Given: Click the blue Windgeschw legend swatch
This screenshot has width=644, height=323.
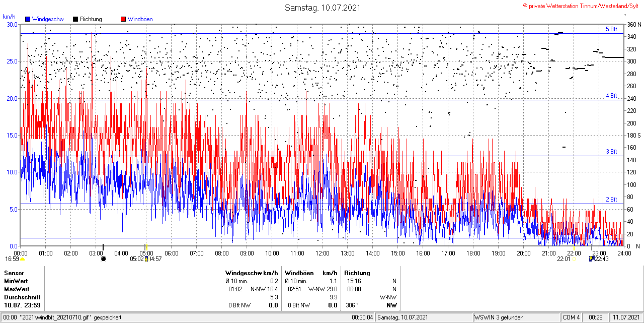Looking at the screenshot, I should [x=27, y=19].
